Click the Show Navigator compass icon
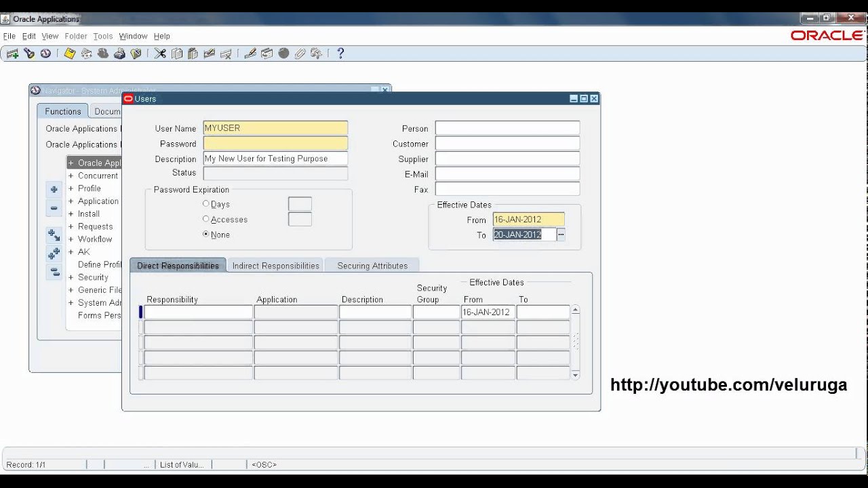The width and height of the screenshot is (868, 488). (x=45, y=54)
